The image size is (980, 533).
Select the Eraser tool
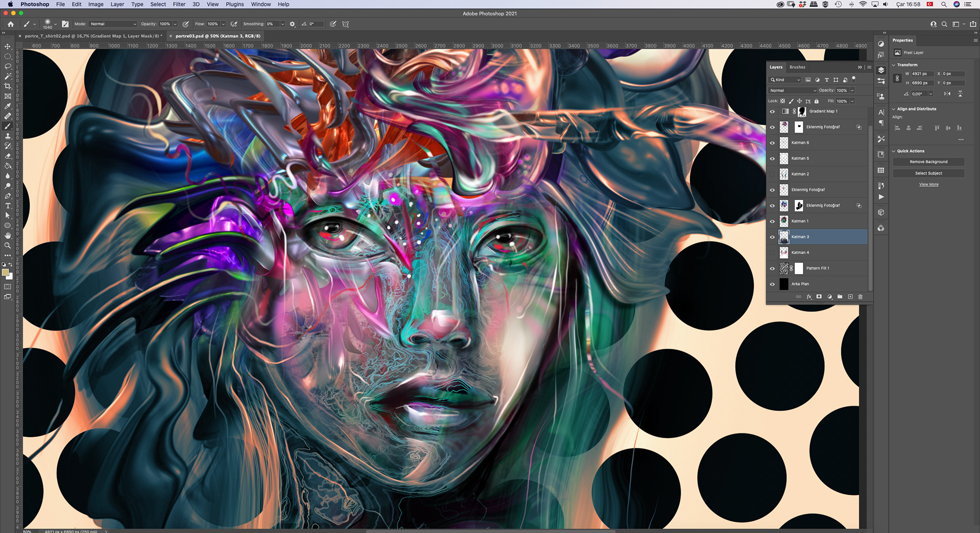pyautogui.click(x=8, y=156)
